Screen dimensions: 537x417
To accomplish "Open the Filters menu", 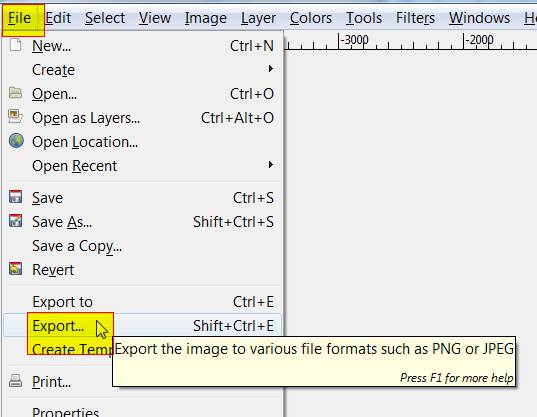I will click(x=415, y=18).
